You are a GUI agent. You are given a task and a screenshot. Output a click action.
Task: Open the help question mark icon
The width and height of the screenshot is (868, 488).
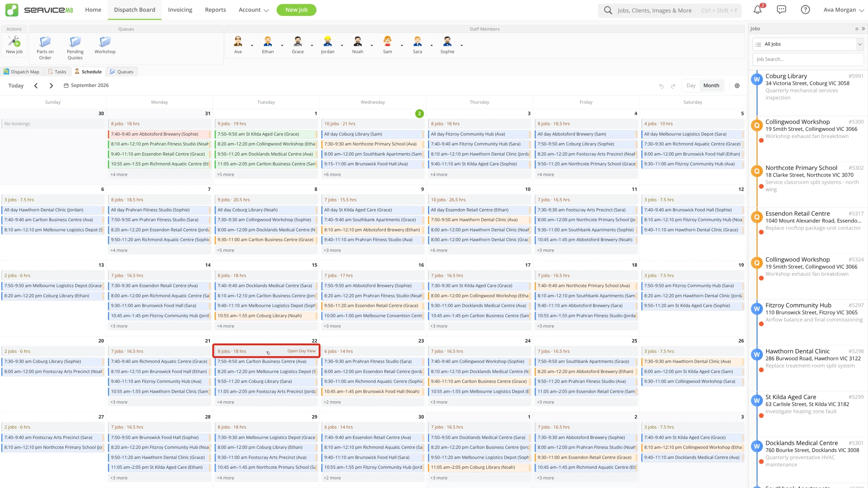(x=805, y=10)
